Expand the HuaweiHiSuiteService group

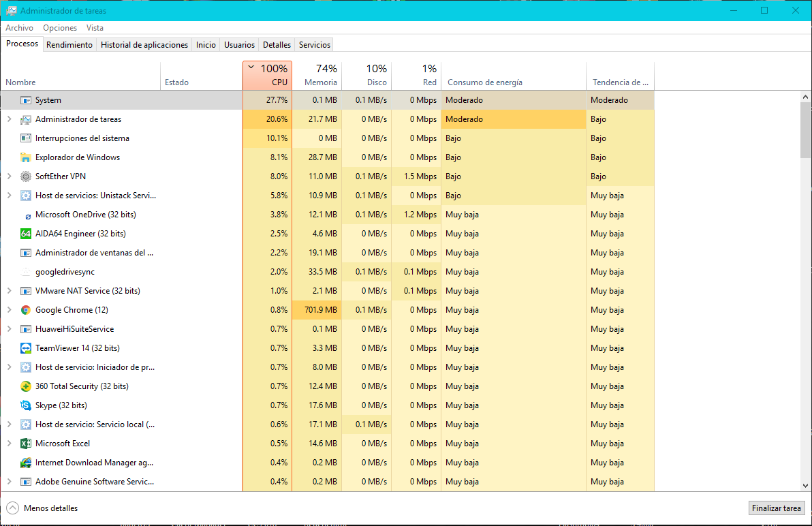9,329
